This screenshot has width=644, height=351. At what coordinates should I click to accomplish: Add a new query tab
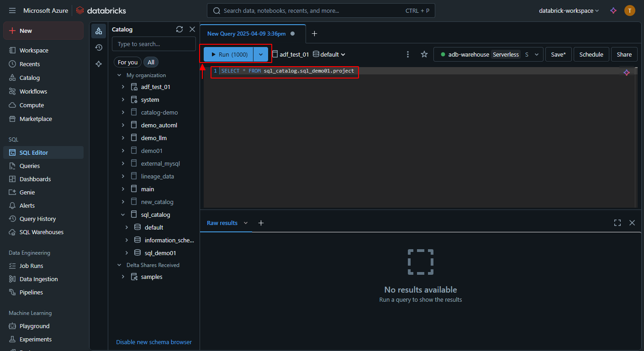(314, 33)
